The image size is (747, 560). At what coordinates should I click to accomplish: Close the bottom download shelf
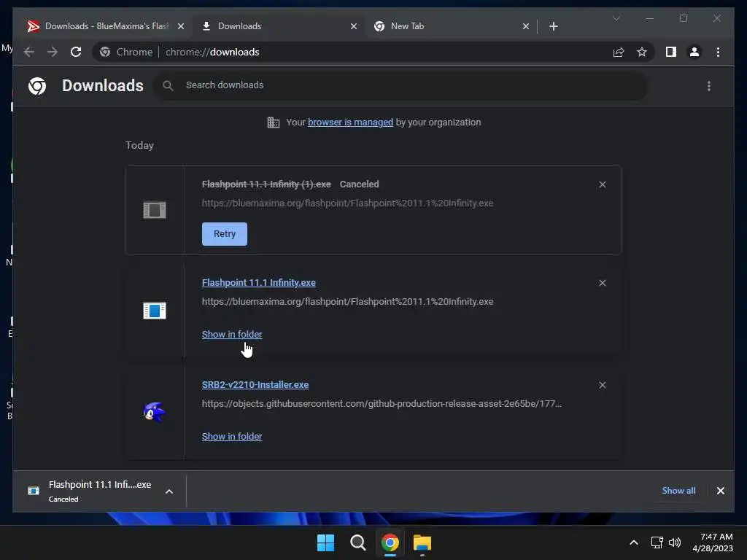(x=720, y=491)
